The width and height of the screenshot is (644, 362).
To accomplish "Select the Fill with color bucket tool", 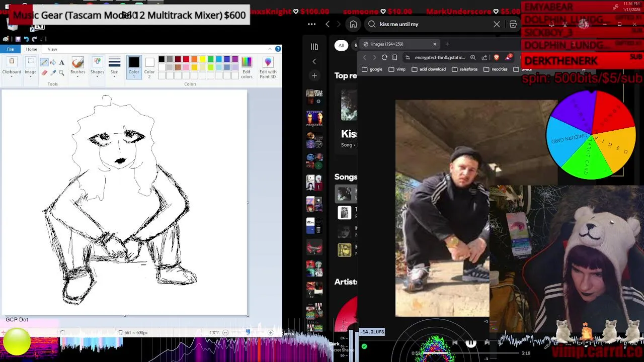I will (53, 62).
